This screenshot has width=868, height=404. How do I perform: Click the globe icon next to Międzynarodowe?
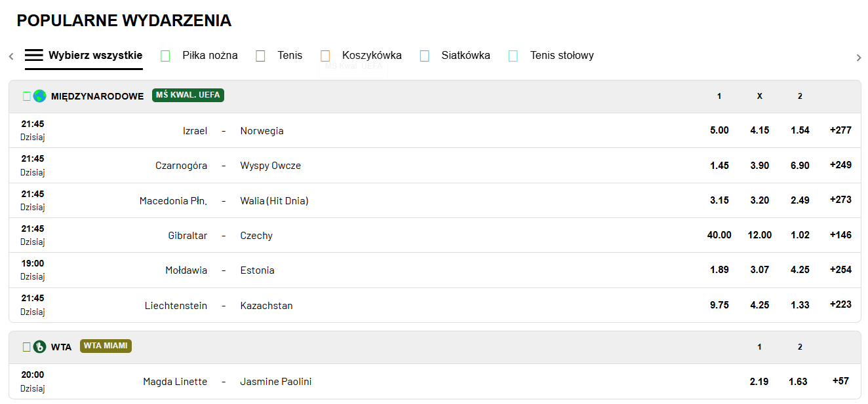coord(40,96)
